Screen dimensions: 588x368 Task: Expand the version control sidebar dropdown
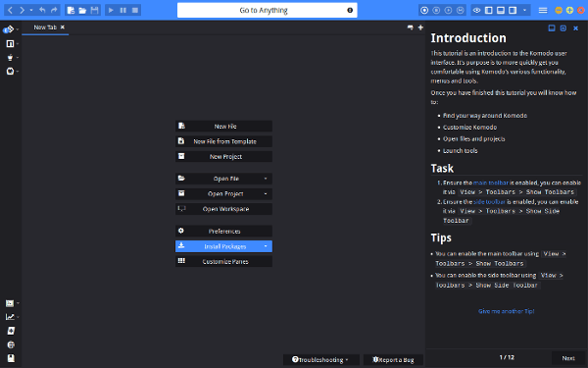coord(18,29)
